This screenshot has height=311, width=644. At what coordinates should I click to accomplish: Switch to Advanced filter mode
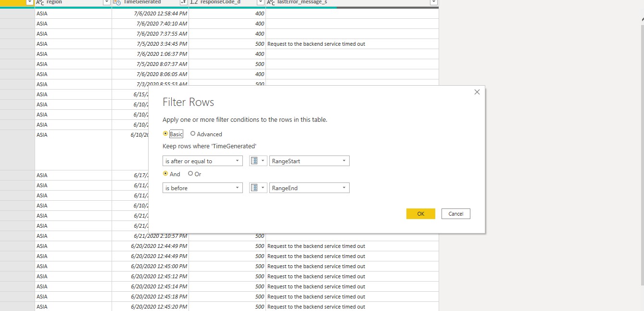(206, 134)
